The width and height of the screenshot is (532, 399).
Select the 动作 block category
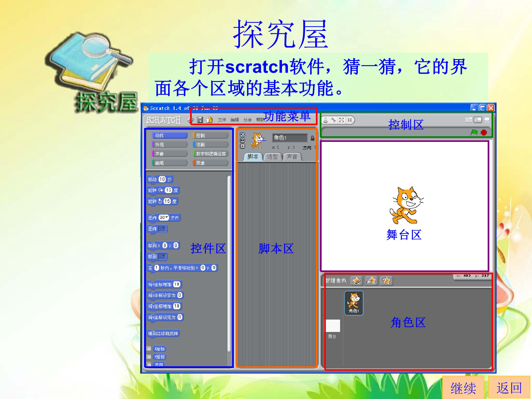tap(170, 135)
